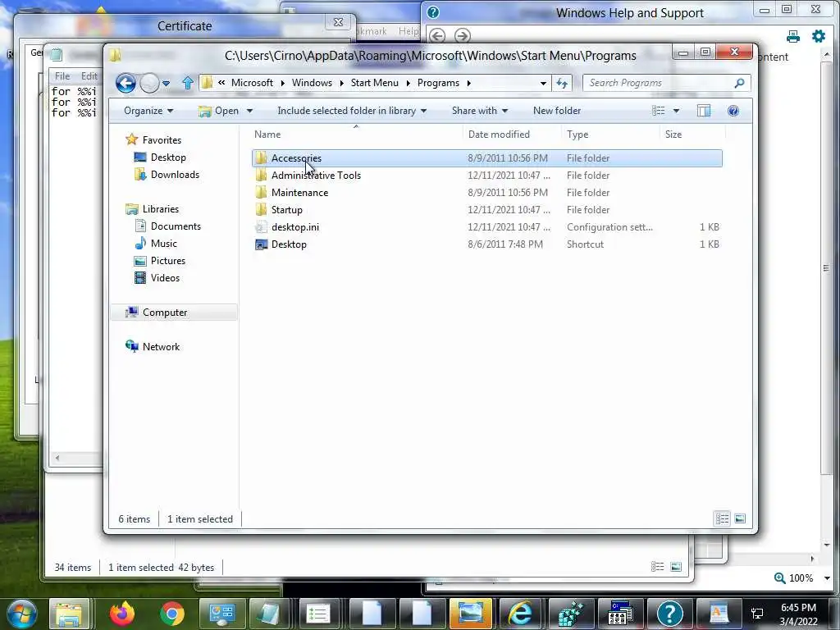840x630 pixels.
Task: Click Favorites in navigation pane
Action: point(162,139)
